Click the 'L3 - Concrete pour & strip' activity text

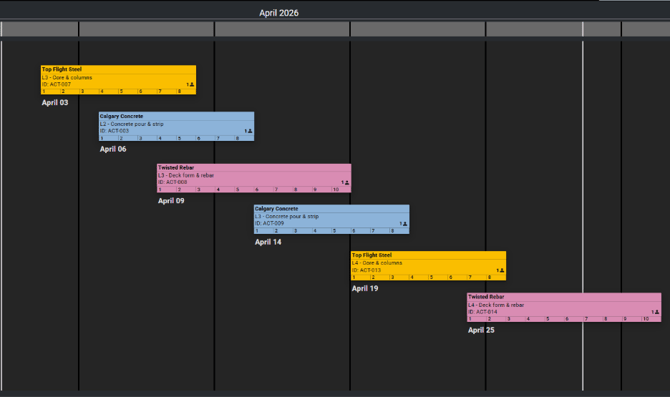coord(287,217)
